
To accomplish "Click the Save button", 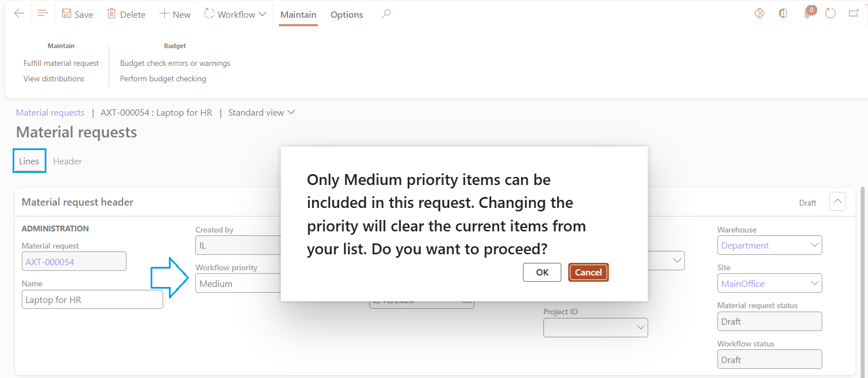I will point(77,14).
